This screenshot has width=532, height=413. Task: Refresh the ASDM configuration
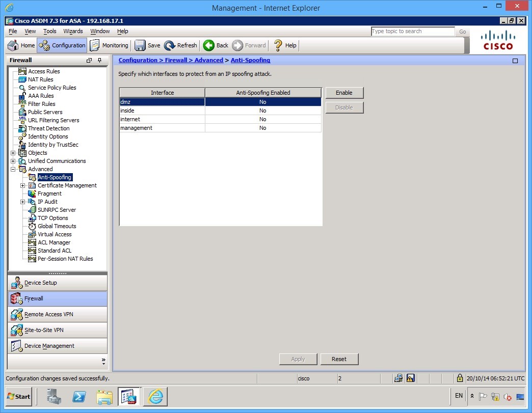[x=180, y=45]
